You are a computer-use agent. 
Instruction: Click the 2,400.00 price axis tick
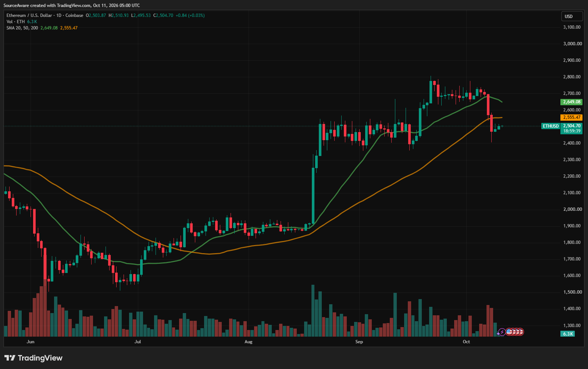tap(572, 143)
